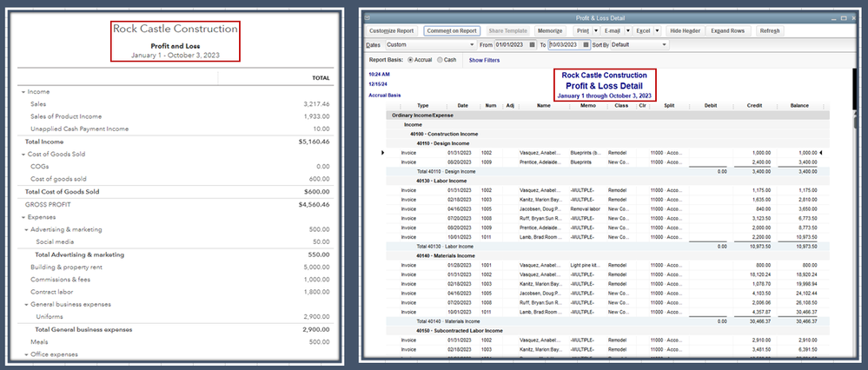Open the Print button's dropdown arrow
Image resolution: width=868 pixels, height=370 pixels.
pos(596,31)
